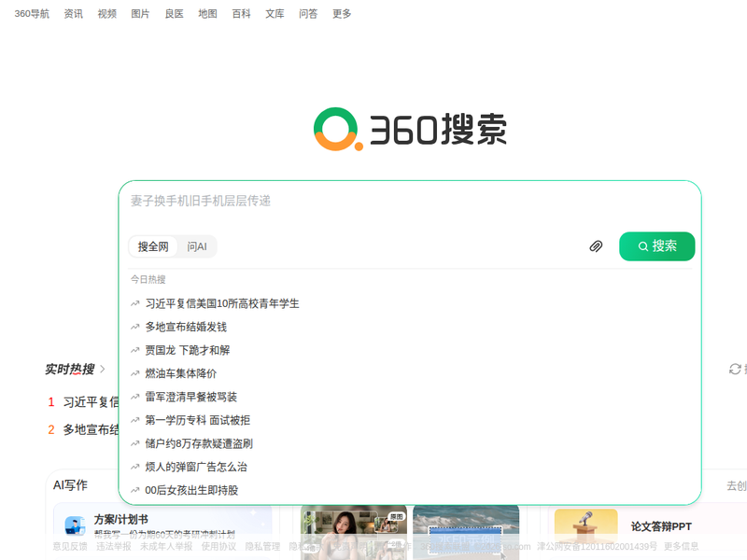Click the podium microphone thumbnail
747x560 pixels.
point(586,526)
